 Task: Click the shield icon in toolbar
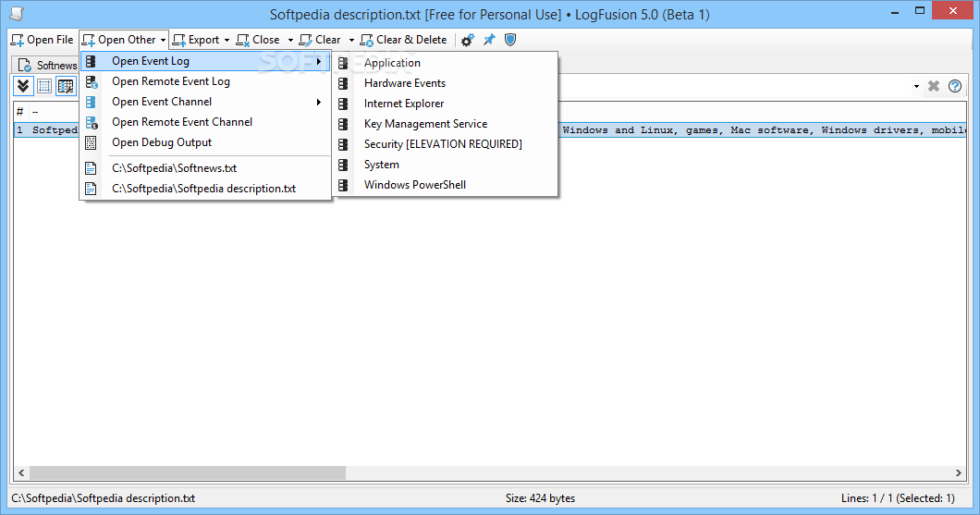[x=510, y=40]
